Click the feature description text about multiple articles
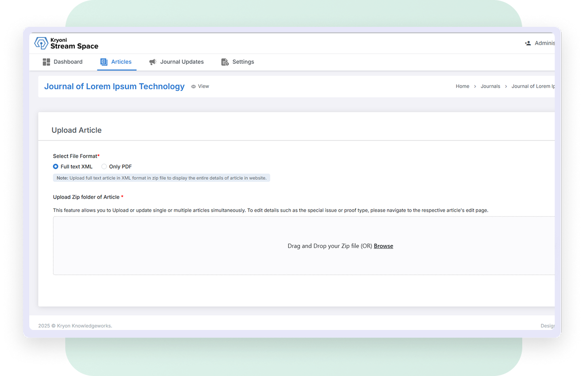This screenshot has width=588, height=376. pos(270,210)
